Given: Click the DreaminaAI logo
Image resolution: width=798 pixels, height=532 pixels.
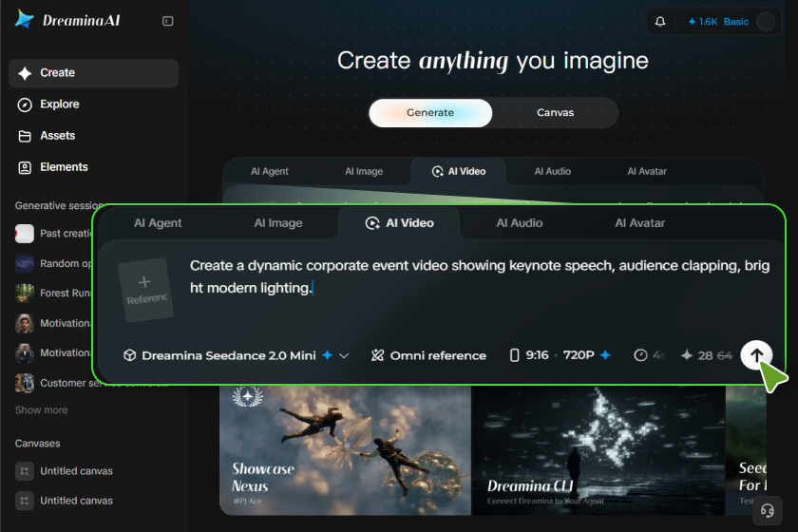Looking at the screenshot, I should pyautogui.click(x=68, y=20).
